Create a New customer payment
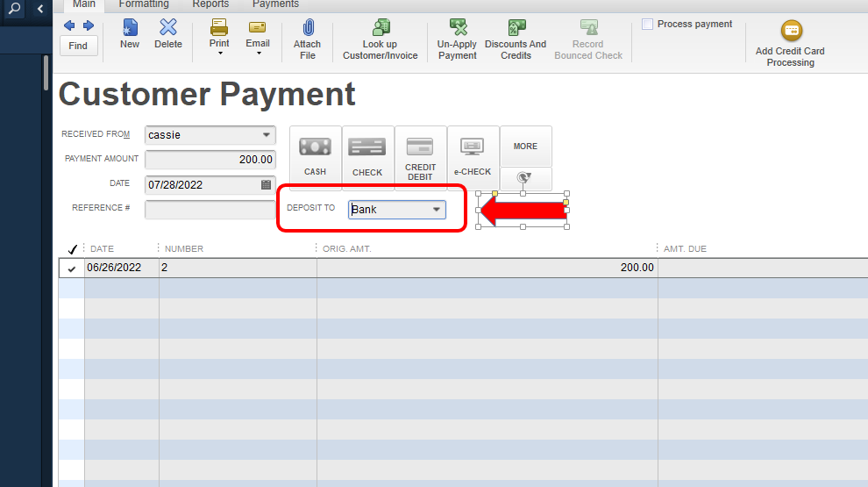 point(130,34)
